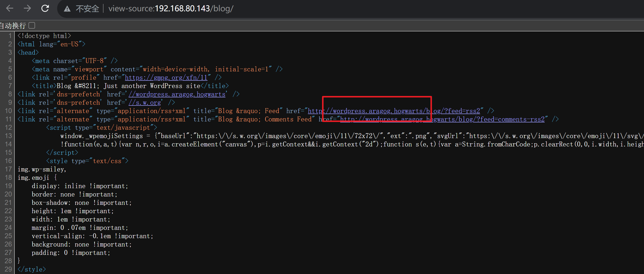Click the title="Blog » Comments Feed" attribute text
The height and width of the screenshot is (274, 644).
[x=254, y=119]
